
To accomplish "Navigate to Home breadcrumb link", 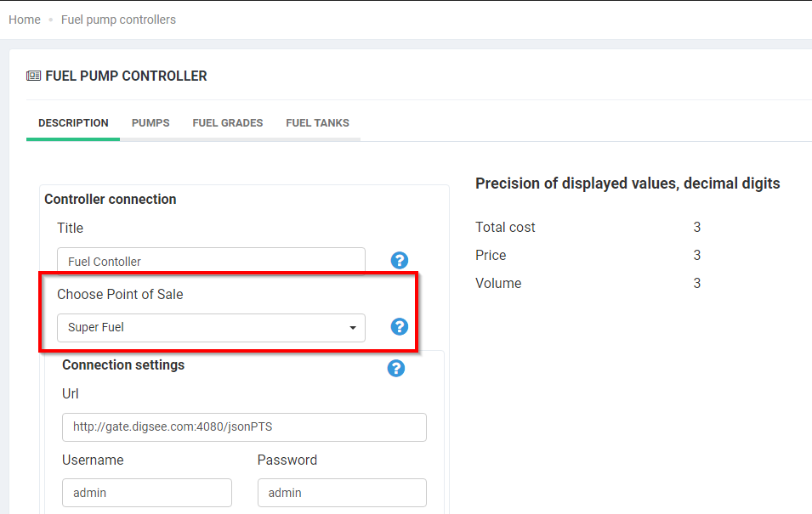I will click(x=25, y=20).
